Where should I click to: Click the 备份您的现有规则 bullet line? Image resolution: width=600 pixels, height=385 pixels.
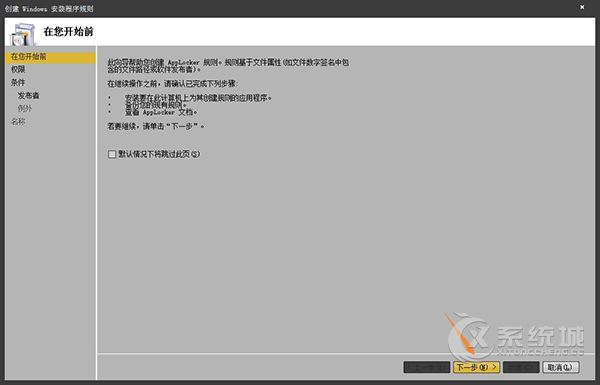pos(156,105)
